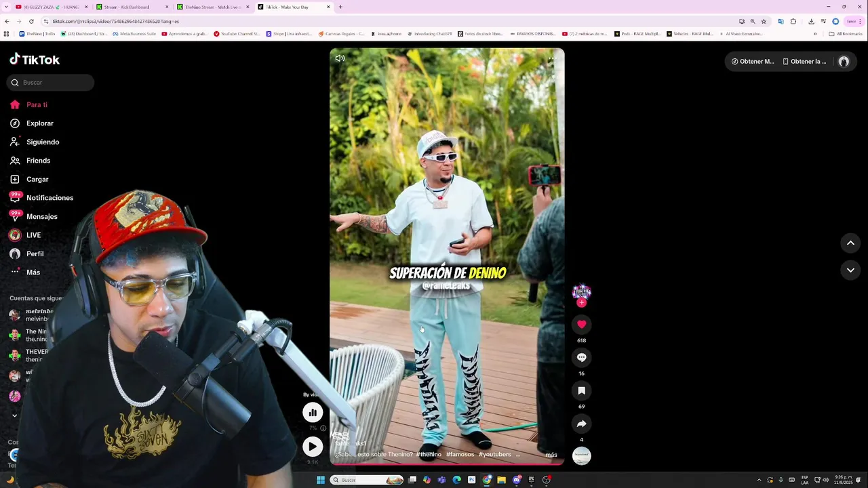Open the #youtubers hashtag link
This screenshot has width=868, height=488.
pyautogui.click(x=495, y=454)
